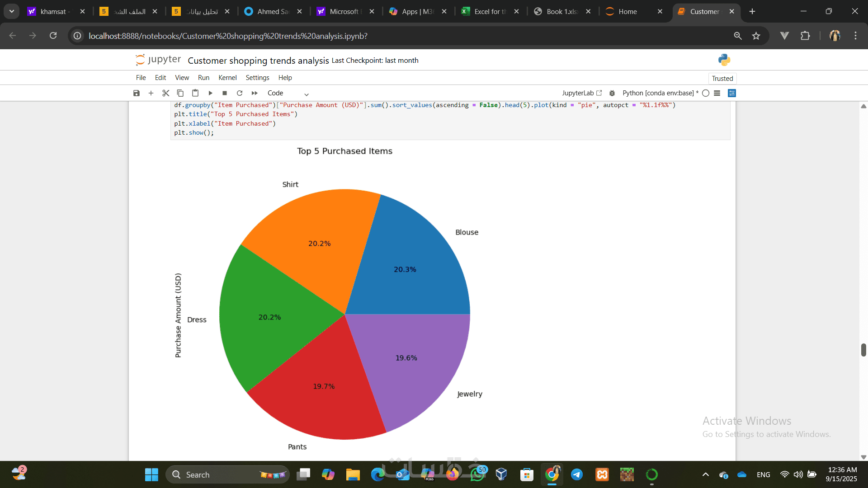This screenshot has width=868, height=488.
Task: Enable debugger with bug icon
Action: click(612, 93)
